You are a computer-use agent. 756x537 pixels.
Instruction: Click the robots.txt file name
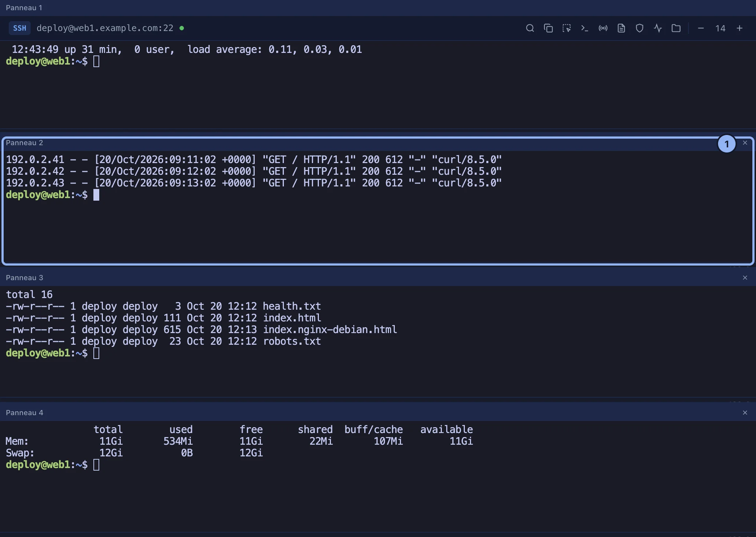[x=292, y=341]
